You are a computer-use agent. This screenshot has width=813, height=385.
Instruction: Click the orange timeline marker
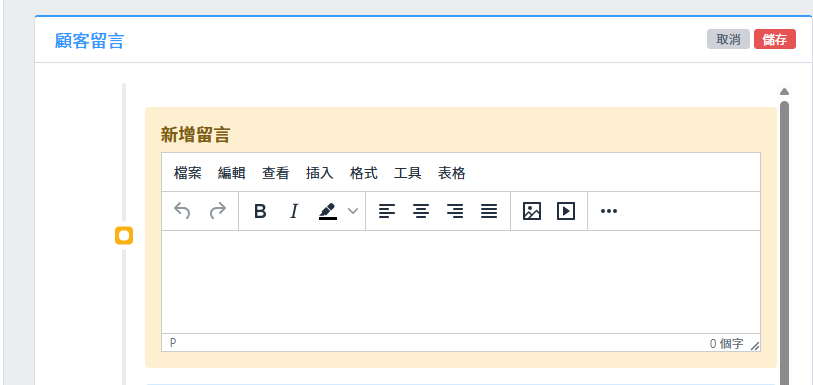pos(124,236)
